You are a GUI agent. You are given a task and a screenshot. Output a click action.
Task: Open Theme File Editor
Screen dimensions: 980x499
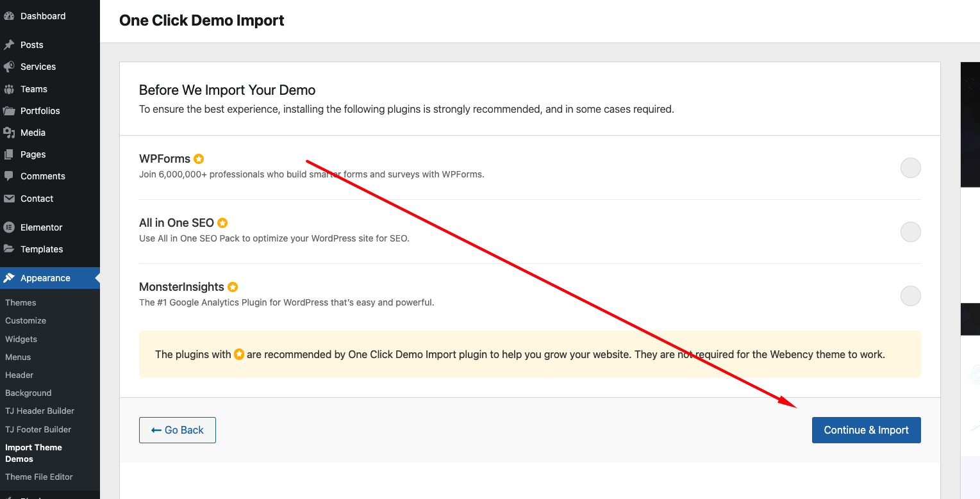coord(39,477)
